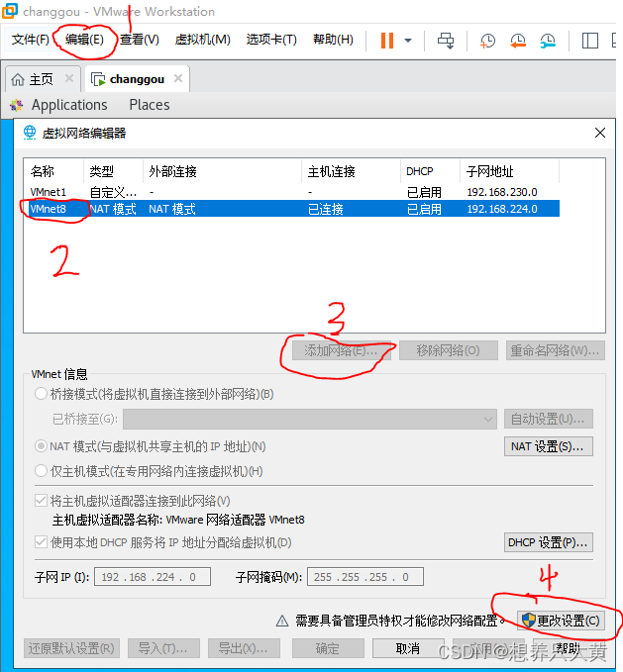Click the 确定 button

tap(328, 648)
